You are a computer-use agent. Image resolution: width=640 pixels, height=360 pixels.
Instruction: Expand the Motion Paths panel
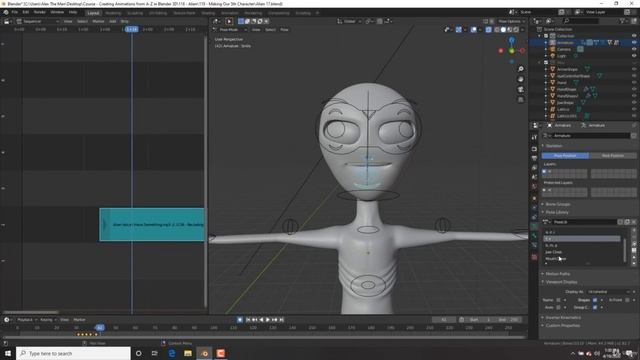point(558,274)
